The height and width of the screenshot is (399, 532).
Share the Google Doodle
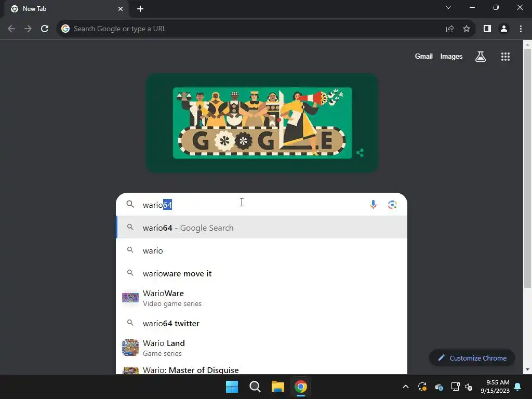point(360,153)
